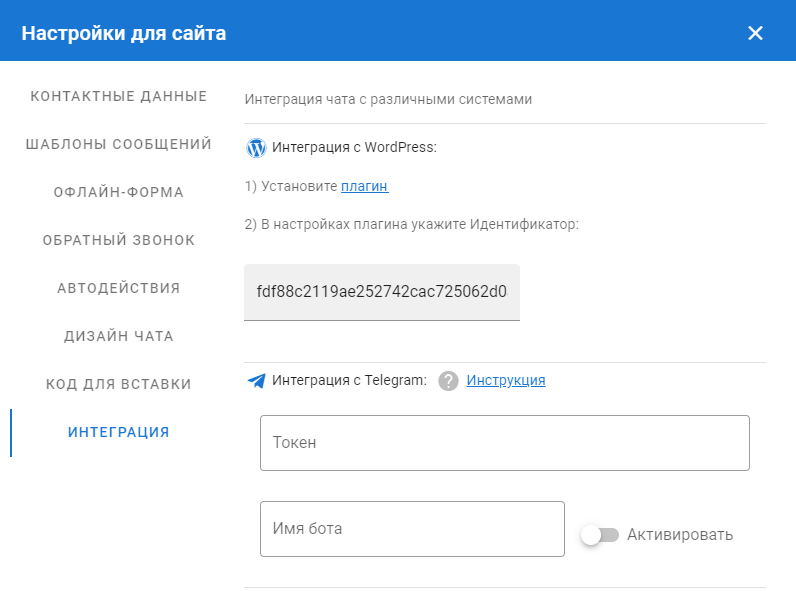This screenshot has width=796, height=591.
Task: Click the Активировать label text
Action: 680,535
